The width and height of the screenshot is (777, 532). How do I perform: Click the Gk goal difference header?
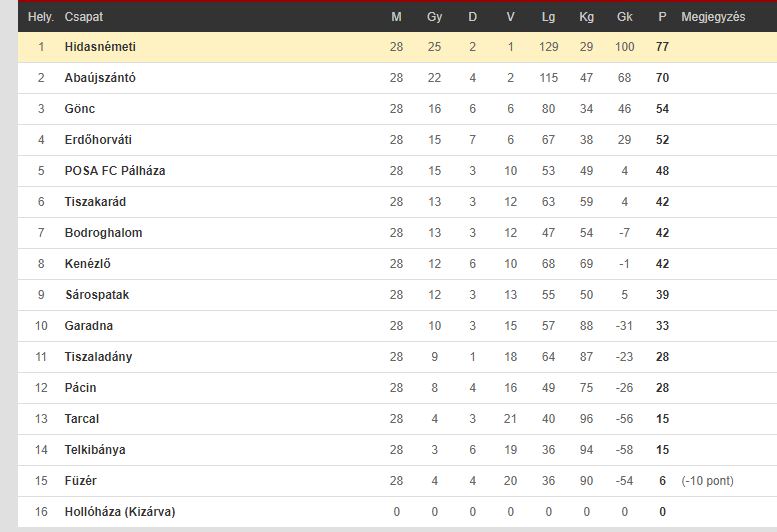click(624, 17)
